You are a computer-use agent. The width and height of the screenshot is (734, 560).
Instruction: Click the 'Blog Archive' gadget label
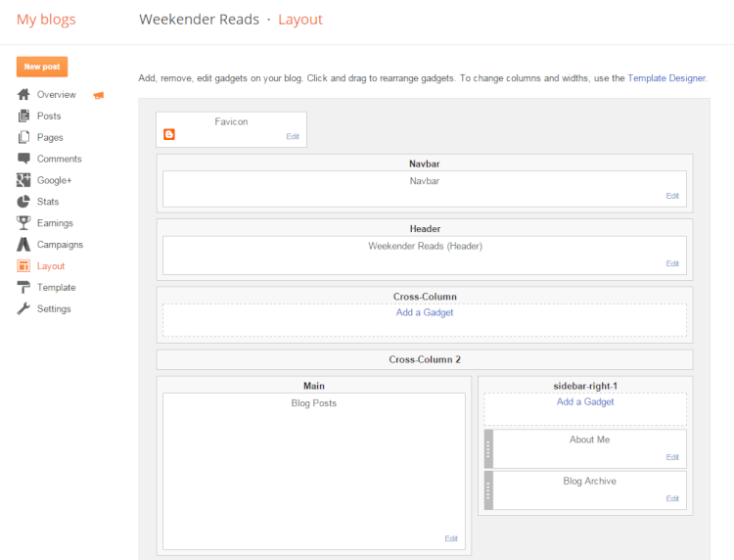589,481
